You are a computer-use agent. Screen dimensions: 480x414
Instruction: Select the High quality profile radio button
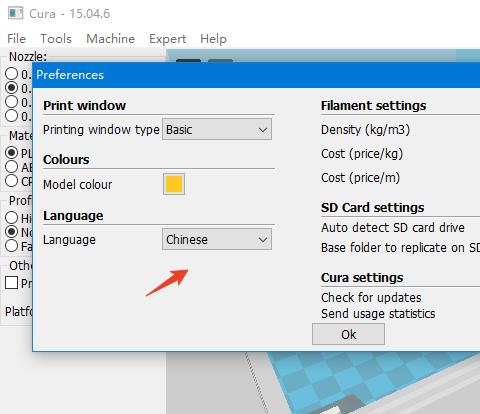(11, 218)
